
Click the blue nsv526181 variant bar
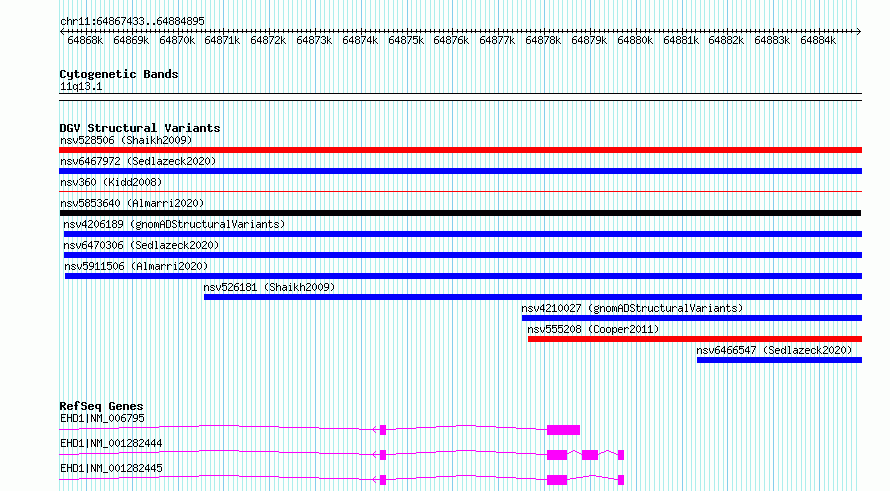[x=533, y=297]
